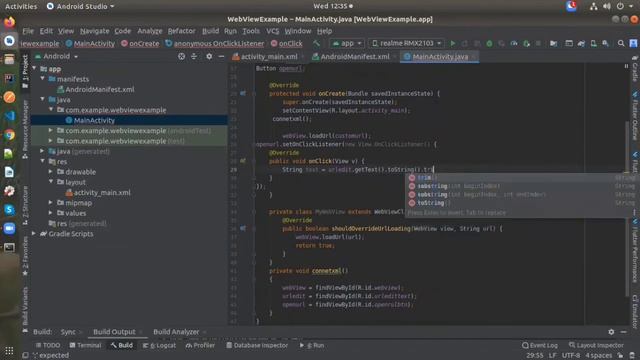Open Database Inspector tool window
The image size is (640, 360).
pos(257,345)
